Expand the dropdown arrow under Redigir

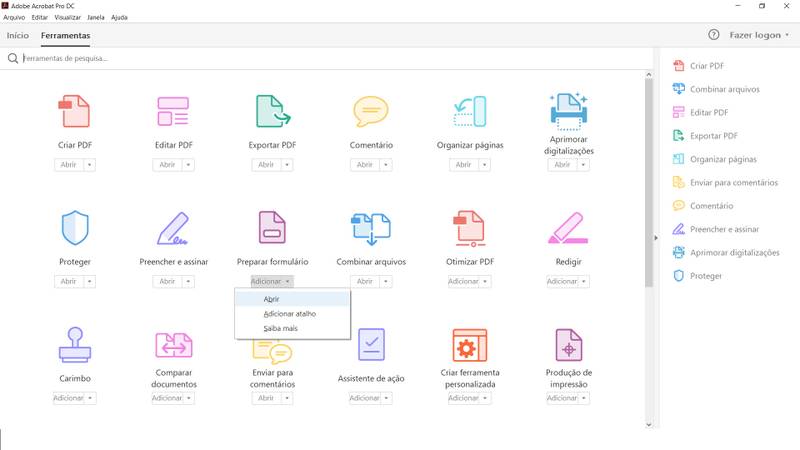coord(584,282)
